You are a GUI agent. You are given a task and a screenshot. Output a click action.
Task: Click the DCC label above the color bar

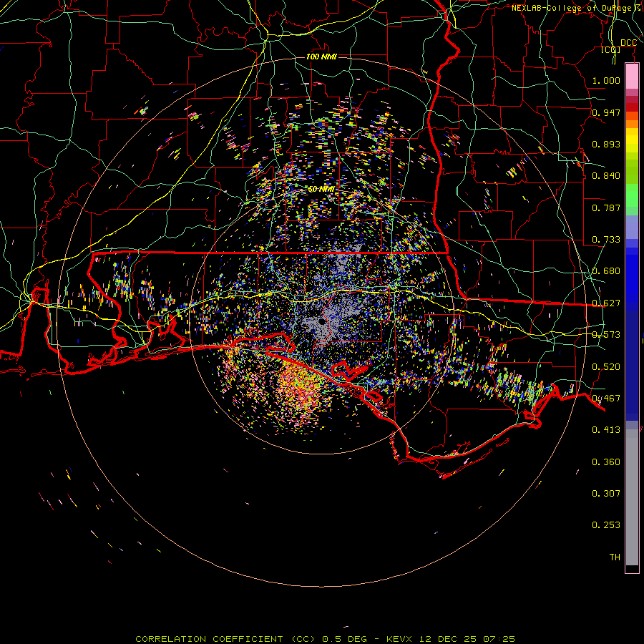(628, 43)
